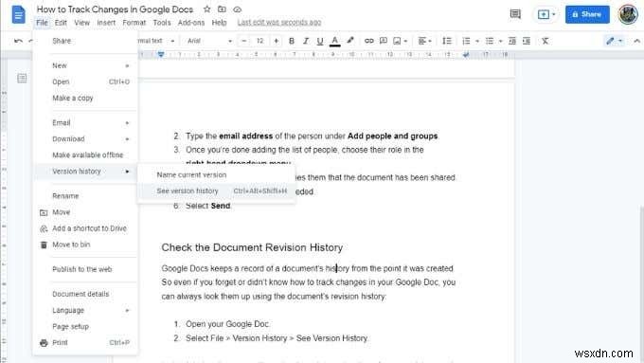
Task: Open line spacing options
Action: pyautogui.click(x=446, y=41)
